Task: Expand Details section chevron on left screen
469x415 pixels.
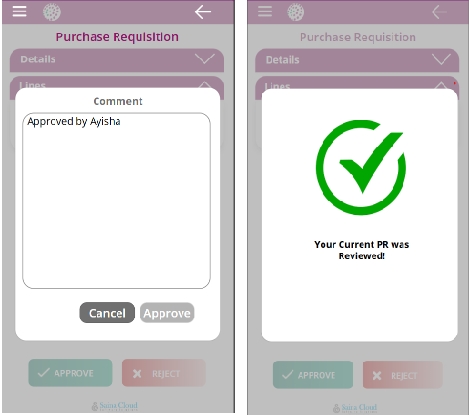Action: point(205,59)
